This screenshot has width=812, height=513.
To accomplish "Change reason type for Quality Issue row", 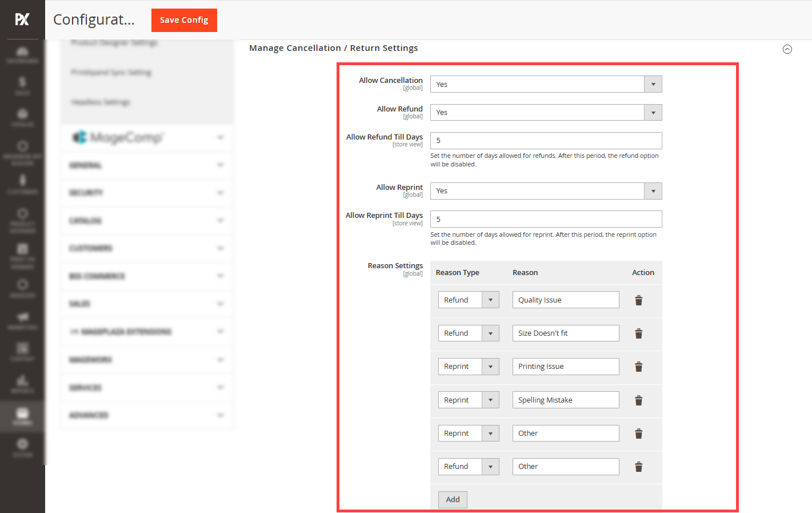I will 469,300.
